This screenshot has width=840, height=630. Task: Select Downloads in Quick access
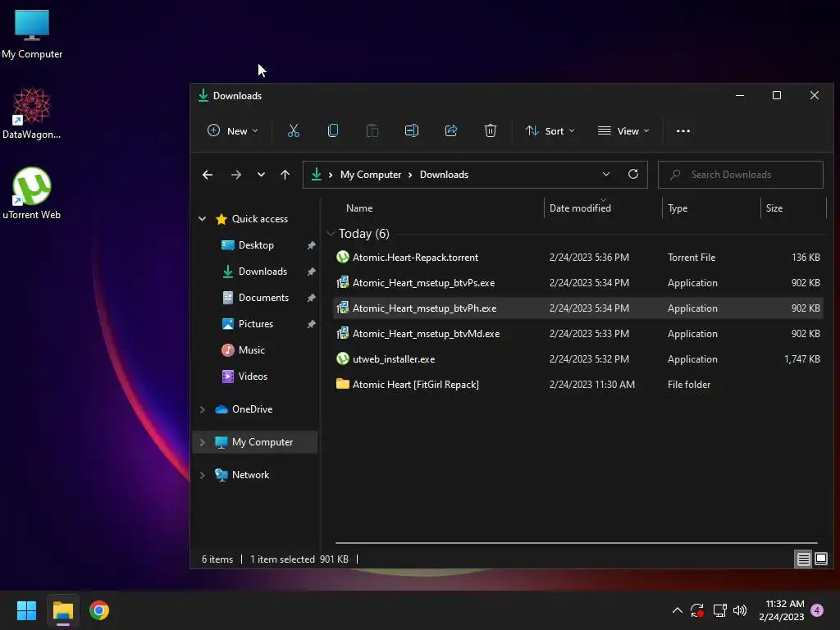(x=262, y=271)
